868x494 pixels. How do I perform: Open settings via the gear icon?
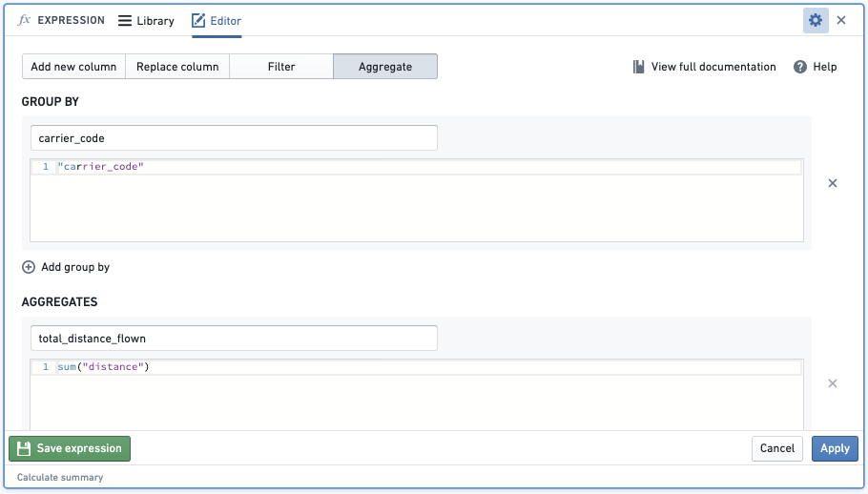(816, 20)
